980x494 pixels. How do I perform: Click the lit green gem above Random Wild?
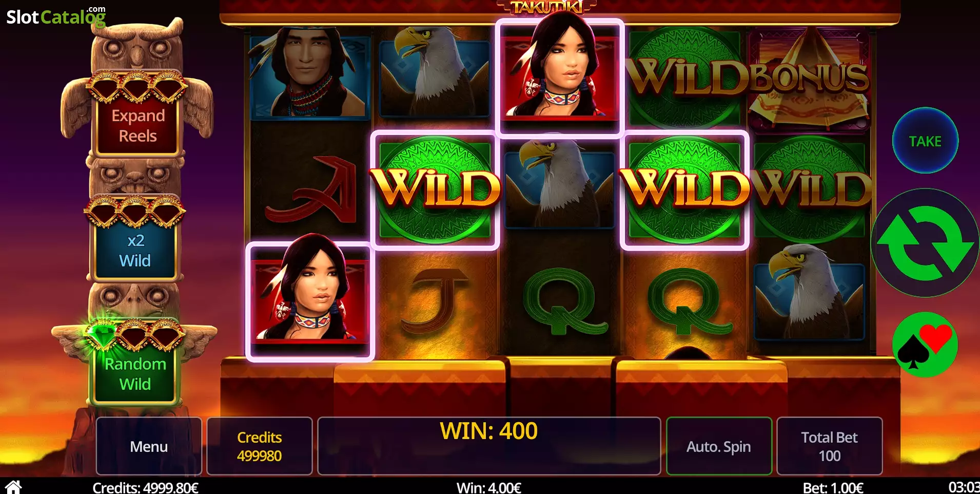(x=103, y=335)
